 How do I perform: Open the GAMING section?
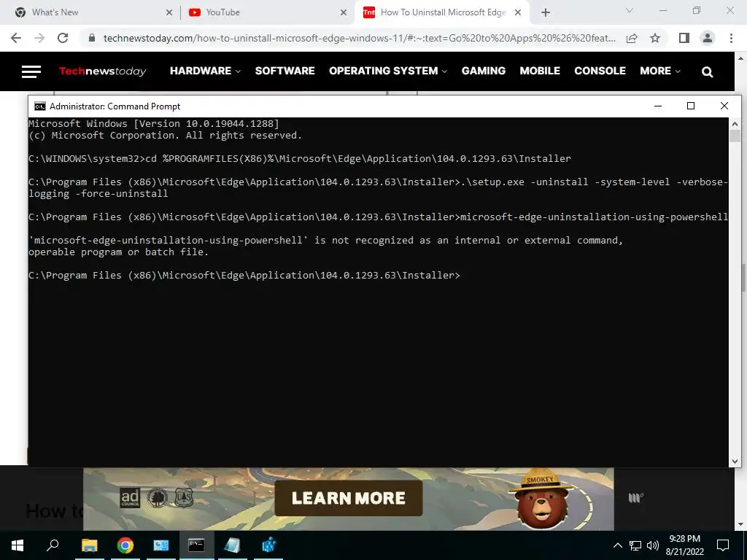[484, 71]
